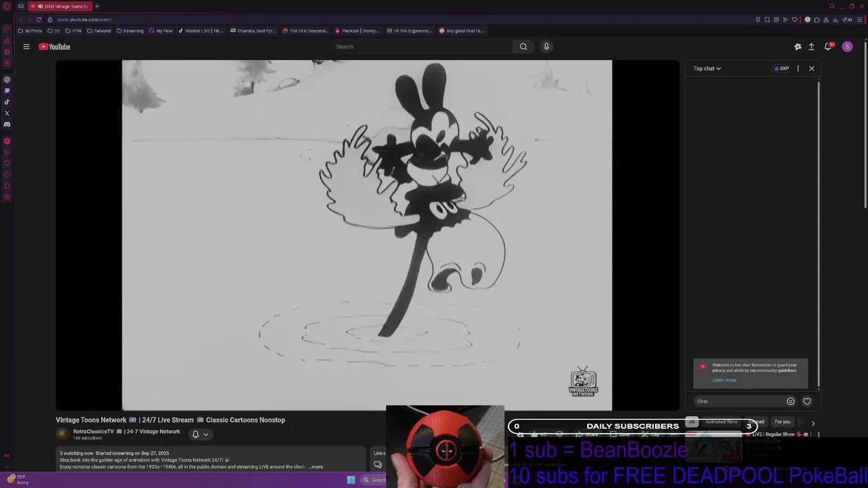The width and height of the screenshot is (868, 488).
Task: Open the 0XP crown badge in chat
Action: [x=782, y=68]
